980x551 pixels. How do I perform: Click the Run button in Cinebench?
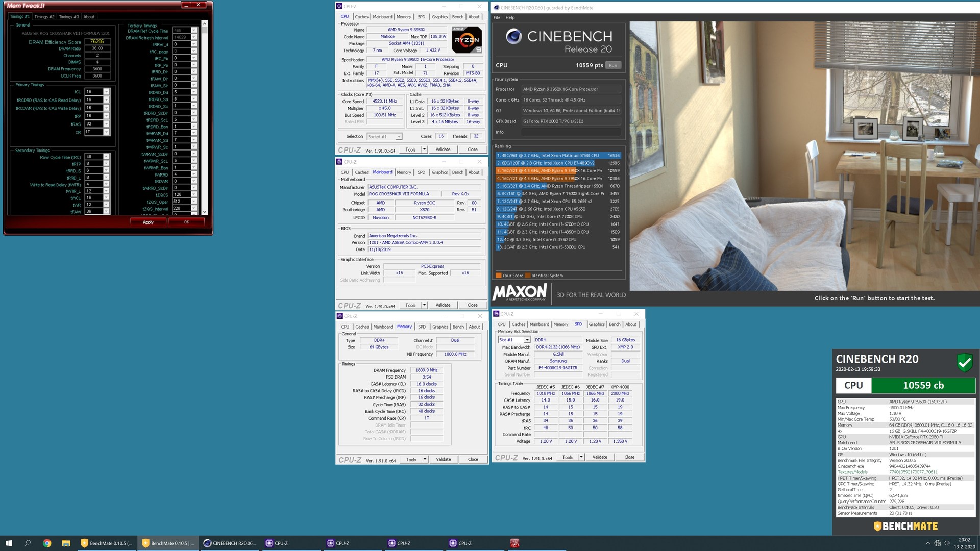click(613, 65)
